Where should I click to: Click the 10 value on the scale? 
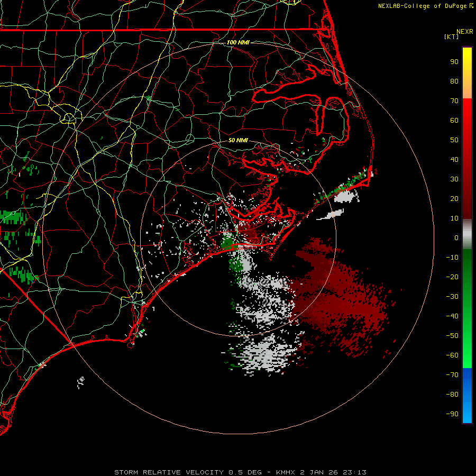tap(454, 218)
